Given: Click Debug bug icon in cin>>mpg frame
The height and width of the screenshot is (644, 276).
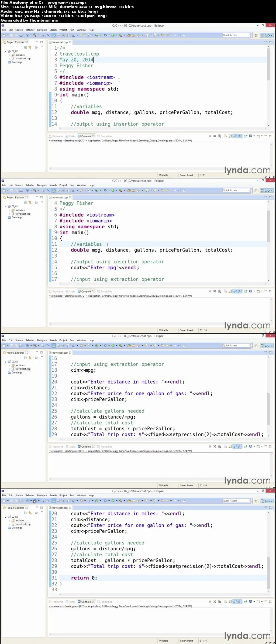Looking at the screenshot, I should [x=105, y=345].
